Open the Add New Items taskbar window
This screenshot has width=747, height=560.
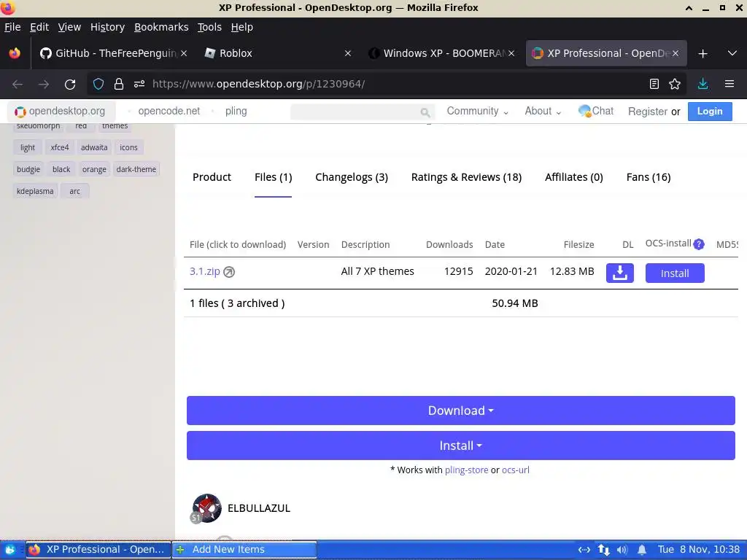coord(244,550)
